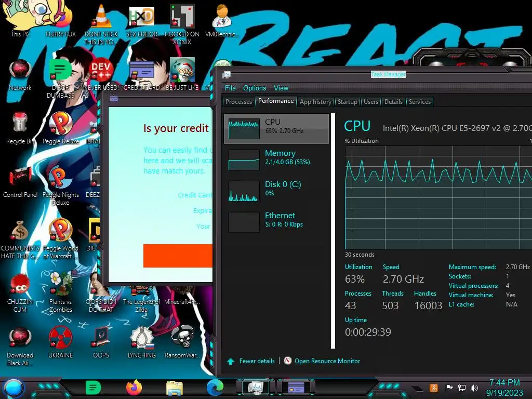Open the CREDIT CARD desktop shortcut
This screenshot has width=532, height=399.
pyautogui.click(x=142, y=75)
